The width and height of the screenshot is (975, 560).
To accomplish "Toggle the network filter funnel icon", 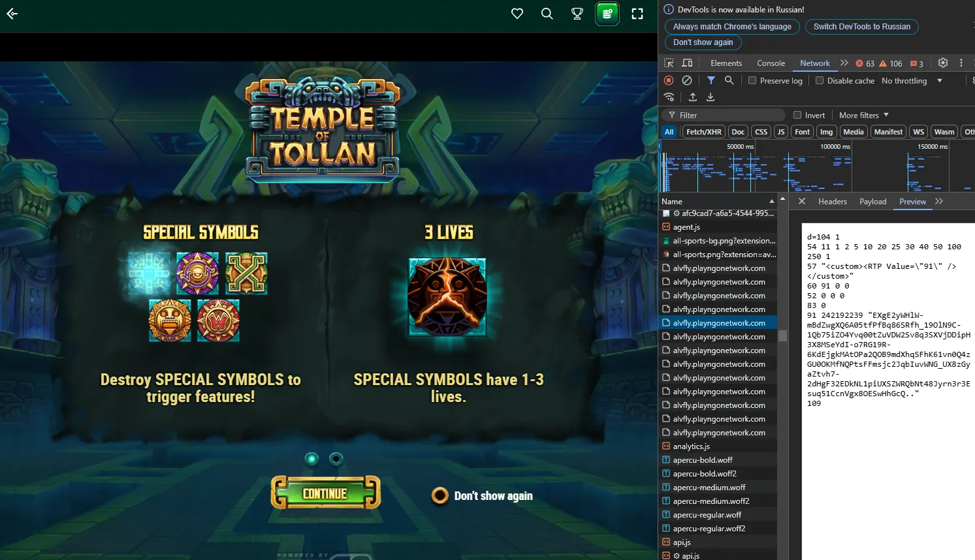I will 711,80.
